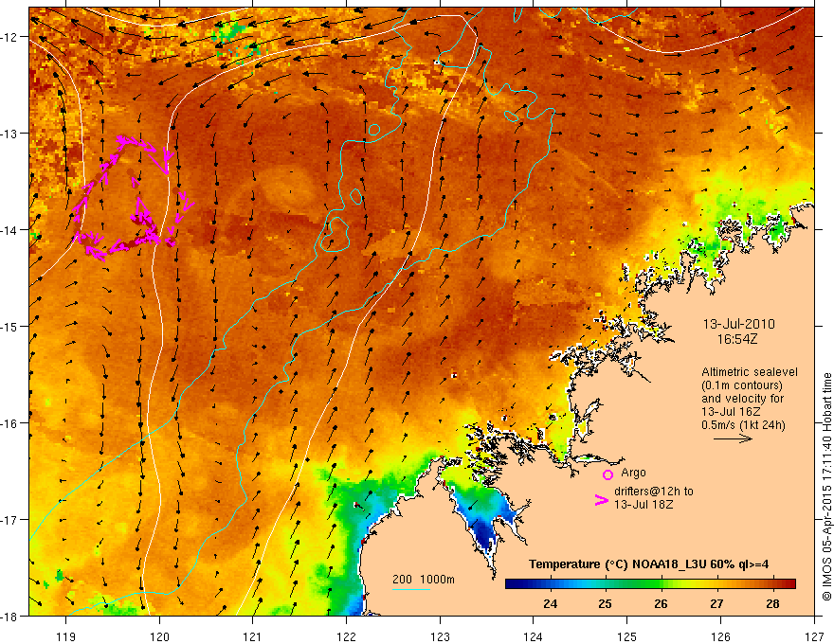Click the 0.5m/s velocity scale arrow
This screenshot has height=644, width=834.
pyautogui.click(x=733, y=438)
